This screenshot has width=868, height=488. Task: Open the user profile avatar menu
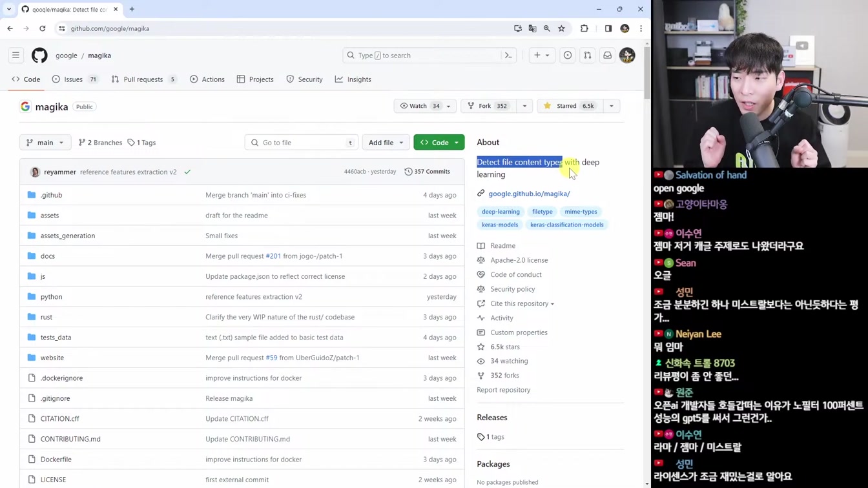(627, 56)
